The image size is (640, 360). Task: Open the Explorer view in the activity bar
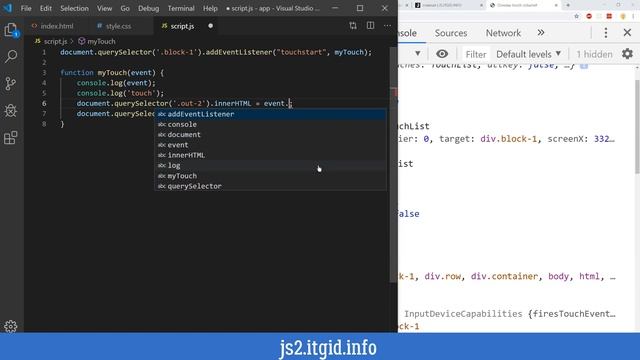coord(11,30)
